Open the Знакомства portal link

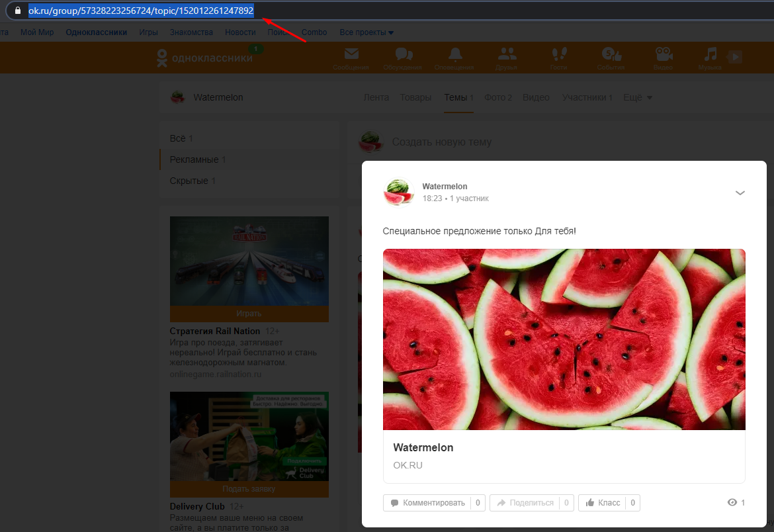[192, 32]
